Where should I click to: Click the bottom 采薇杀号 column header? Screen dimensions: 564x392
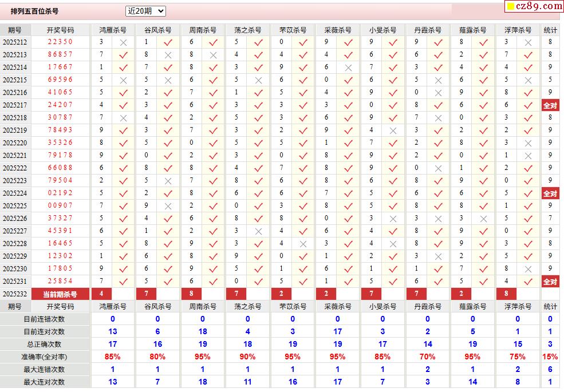(338, 306)
